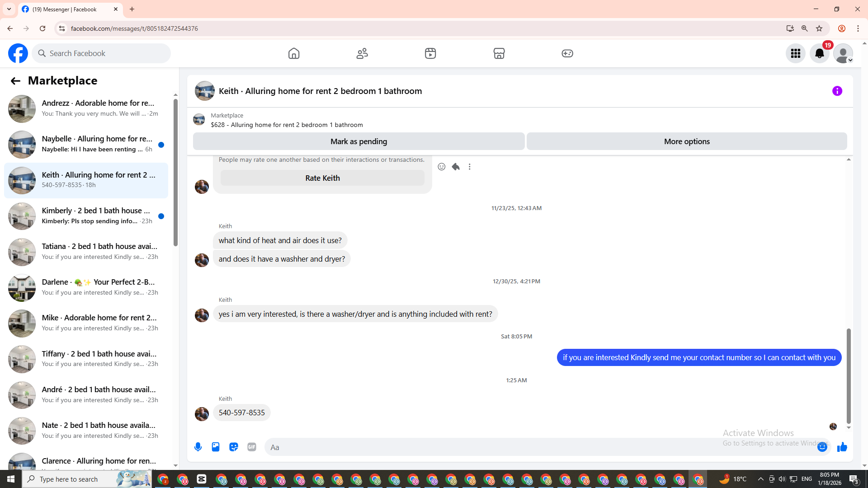868x488 pixels.
Task: Open the Facebook apps grid menu
Action: tap(795, 53)
